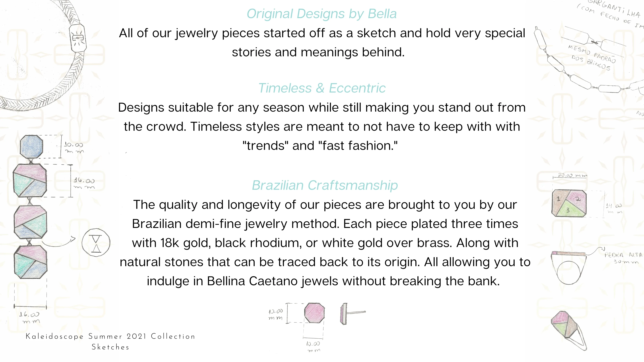Click the sentence about sketches and stories
Image resolution: width=644 pixels, height=362 pixels.
pos(322,42)
